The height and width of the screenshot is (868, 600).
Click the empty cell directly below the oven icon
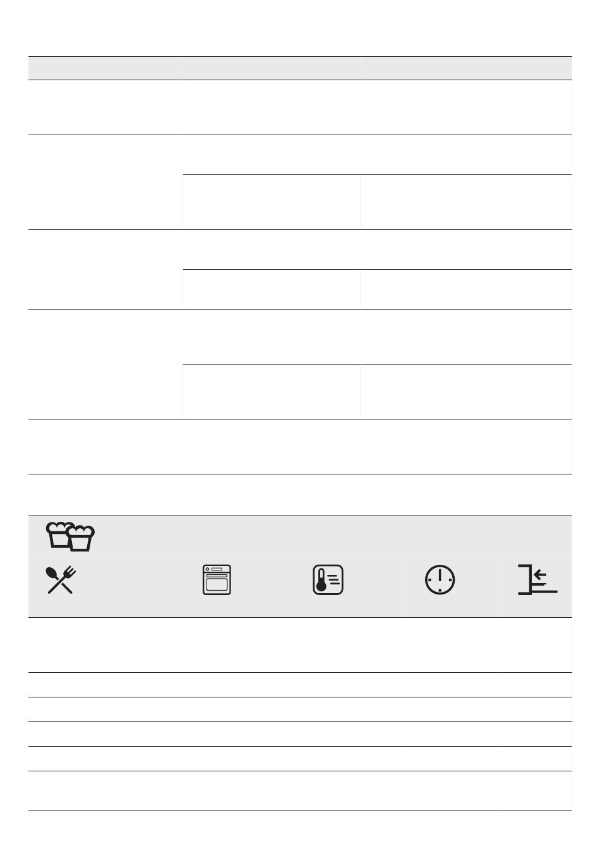[239, 645]
